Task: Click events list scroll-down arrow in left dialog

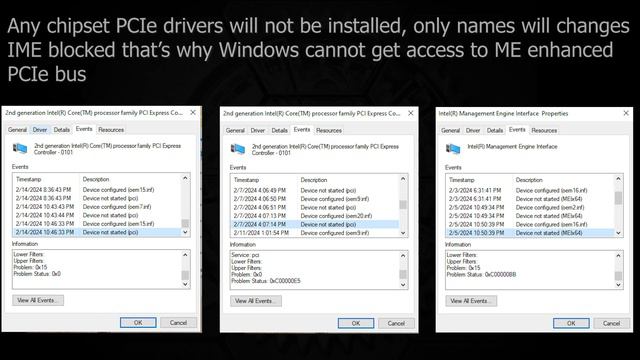Action: tap(185, 232)
